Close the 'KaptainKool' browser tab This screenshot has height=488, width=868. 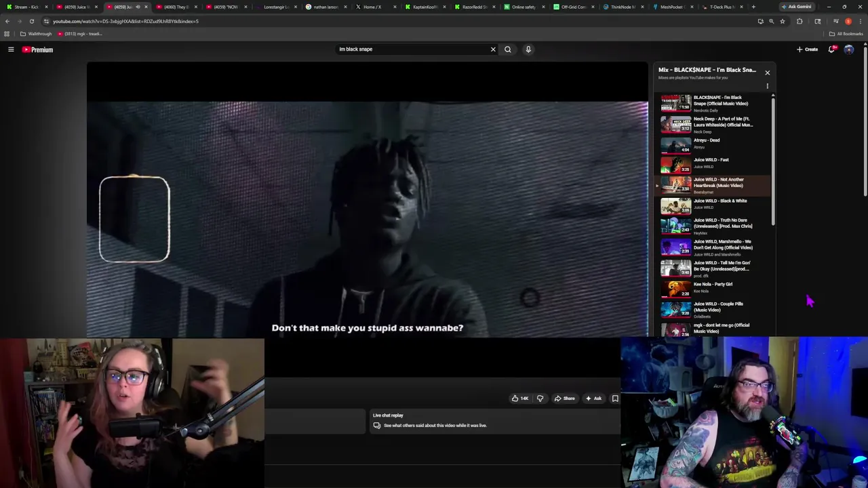click(446, 7)
